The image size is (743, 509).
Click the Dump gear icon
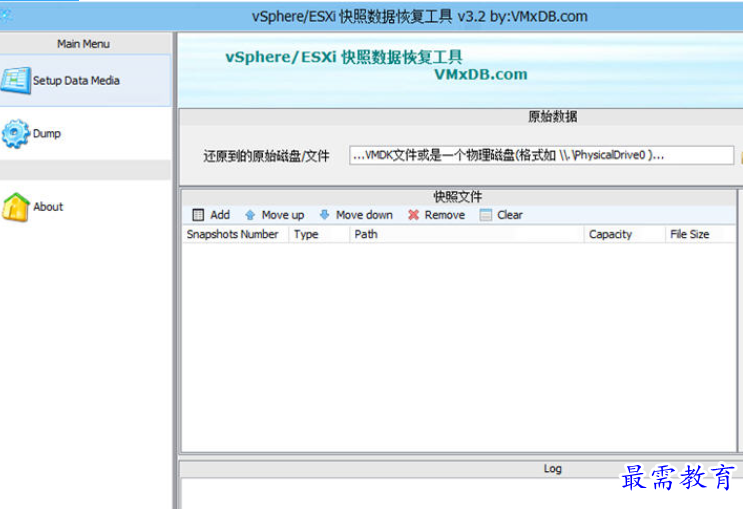[x=16, y=134]
